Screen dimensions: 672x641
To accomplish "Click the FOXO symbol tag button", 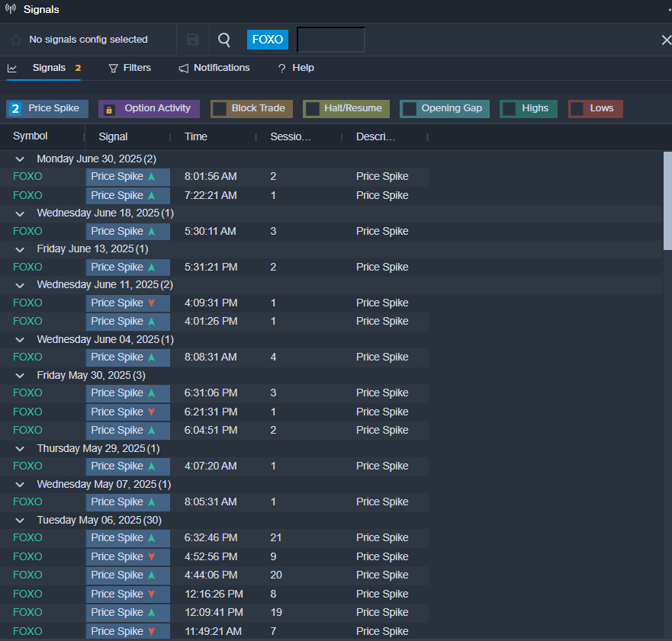I will tap(268, 40).
